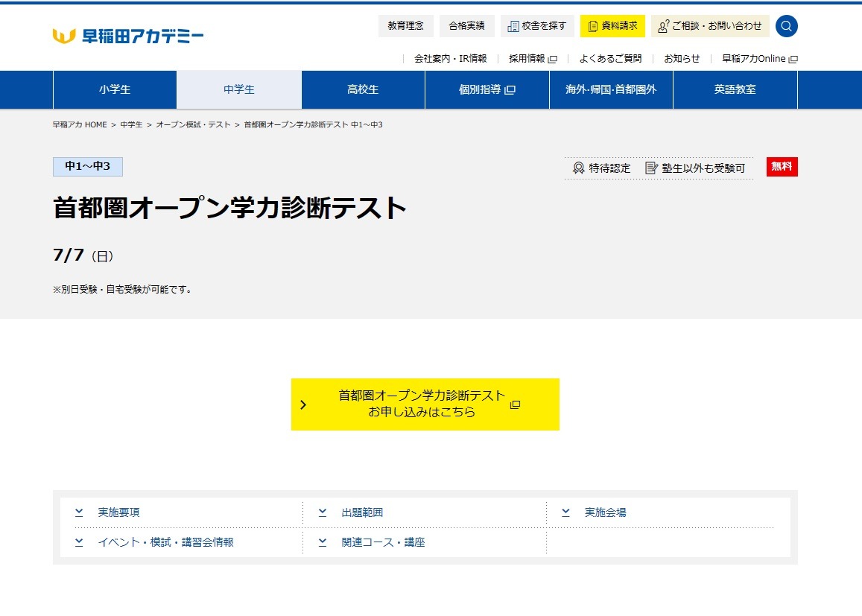Jump to イベント・模試・講習会情報 link
The width and height of the screenshot is (862, 616).
[165, 542]
